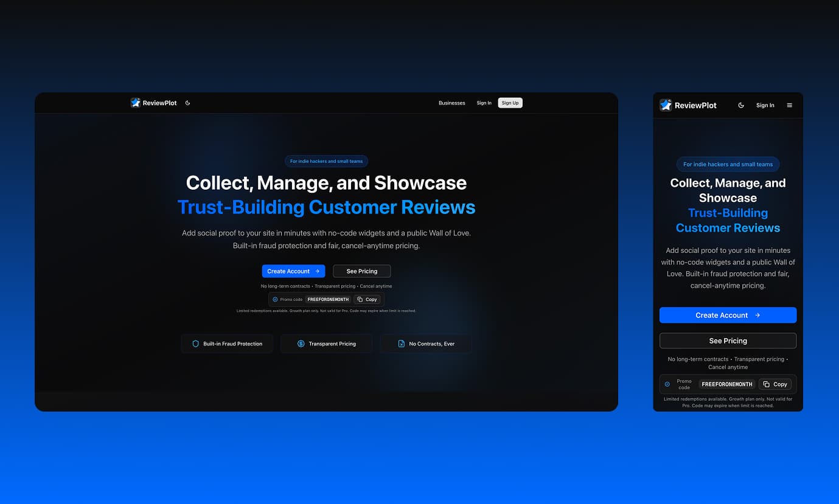The width and height of the screenshot is (839, 504).
Task: Click the FREEFORONEMONTH code in the mobile view
Action: pyautogui.click(x=727, y=384)
